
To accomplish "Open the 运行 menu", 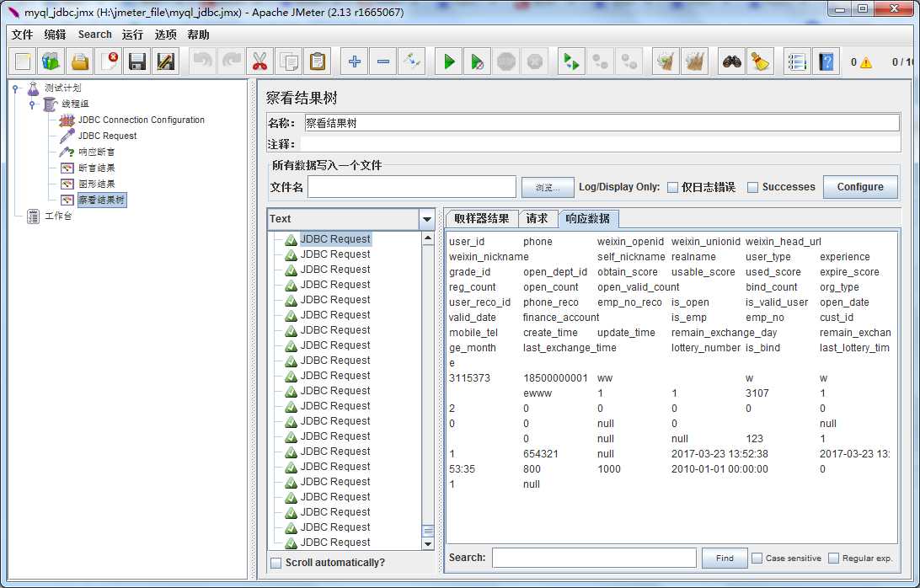I will 132,35.
